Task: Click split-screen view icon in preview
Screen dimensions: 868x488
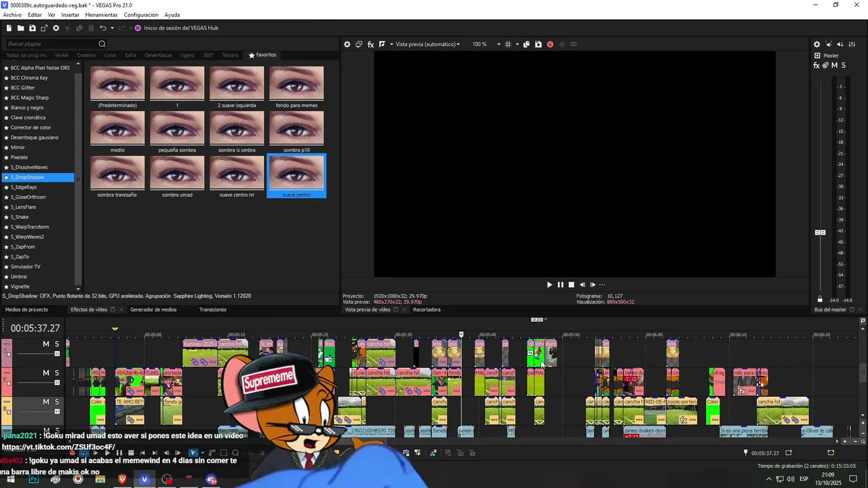Action: pos(382,44)
